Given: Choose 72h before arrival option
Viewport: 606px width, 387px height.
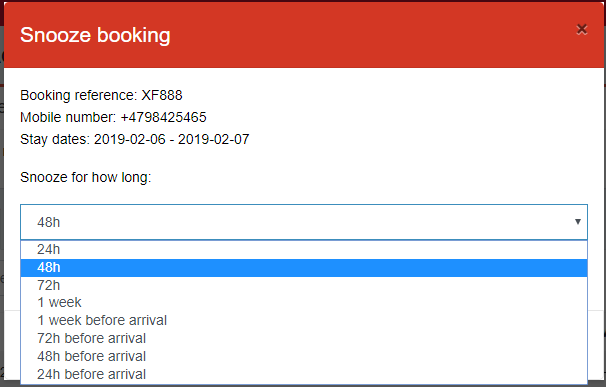Looking at the screenshot, I should tap(304, 338).
